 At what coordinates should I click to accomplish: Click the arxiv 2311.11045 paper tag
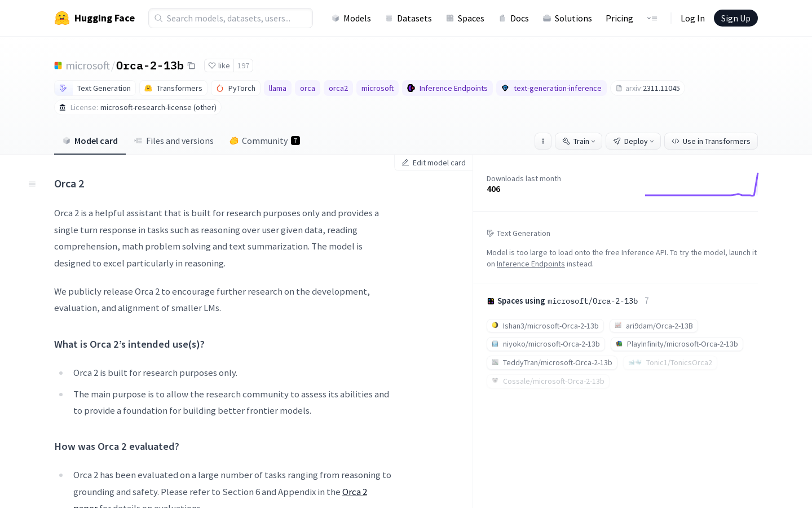(x=647, y=88)
